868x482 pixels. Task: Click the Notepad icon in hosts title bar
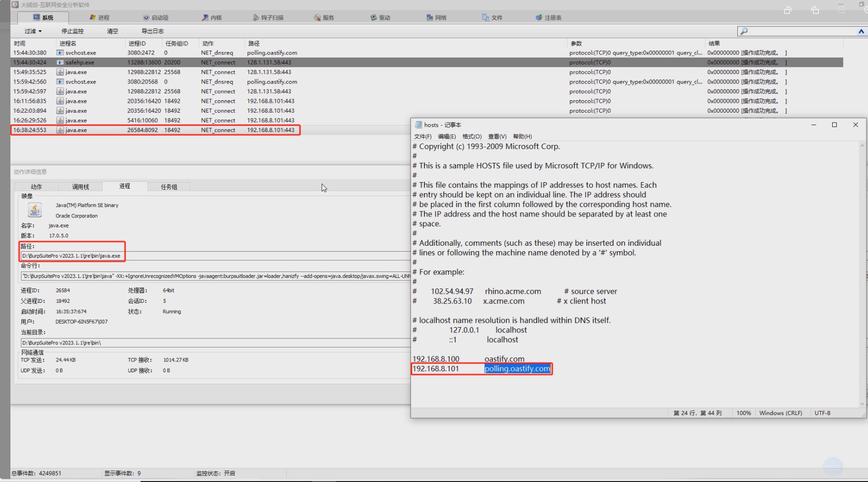418,125
